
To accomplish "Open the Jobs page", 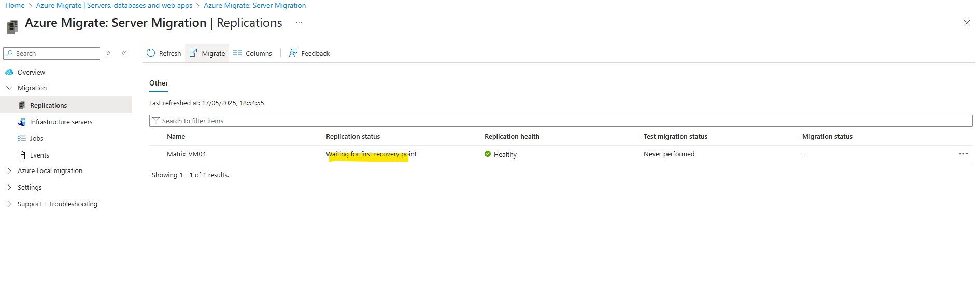I will coord(36,138).
